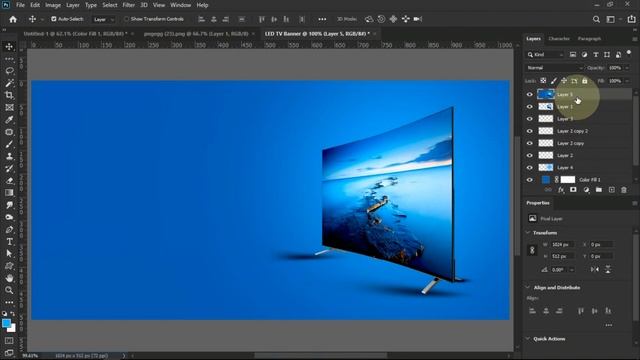
Task: Open the Window menu
Action: coord(180,5)
